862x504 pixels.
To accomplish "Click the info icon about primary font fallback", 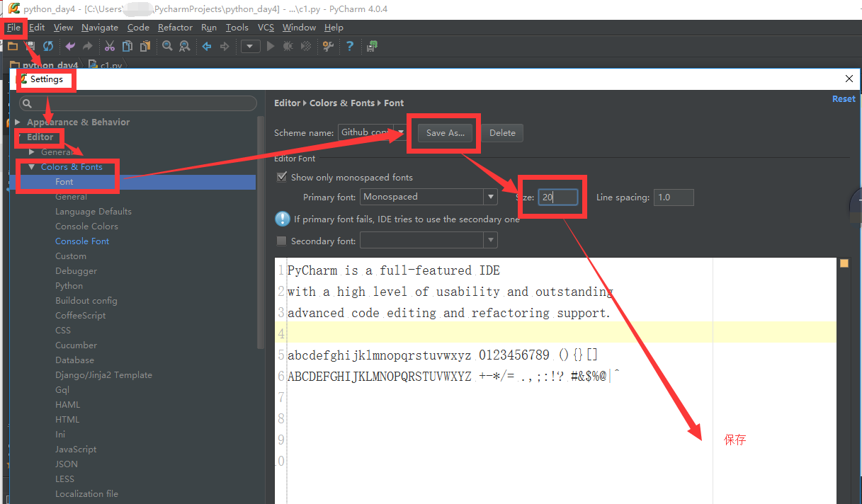I will [x=283, y=219].
